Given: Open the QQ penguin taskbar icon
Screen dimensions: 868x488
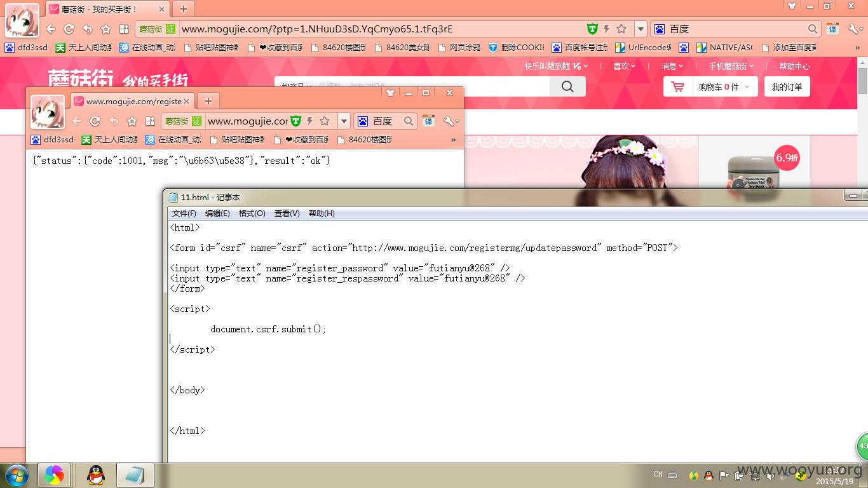Looking at the screenshot, I should [x=96, y=475].
